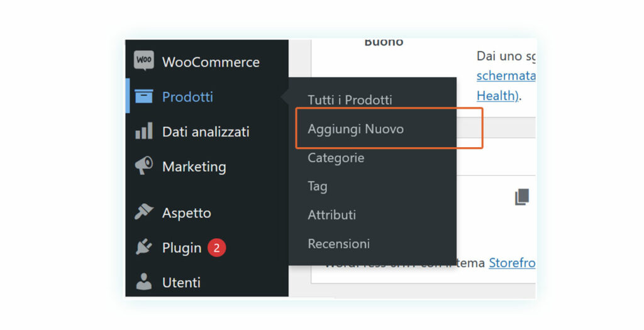Open Attributi from the submenu
644x330 pixels.
click(332, 215)
